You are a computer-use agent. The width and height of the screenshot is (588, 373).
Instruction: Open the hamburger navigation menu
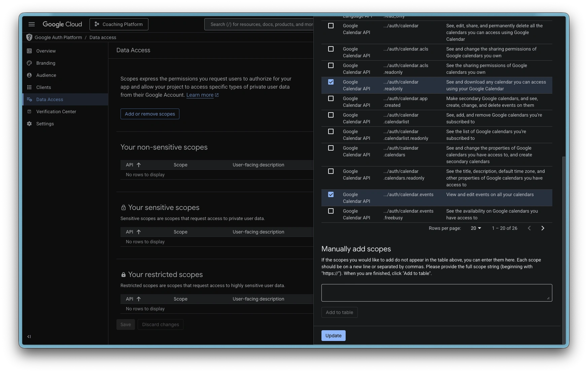(x=32, y=24)
